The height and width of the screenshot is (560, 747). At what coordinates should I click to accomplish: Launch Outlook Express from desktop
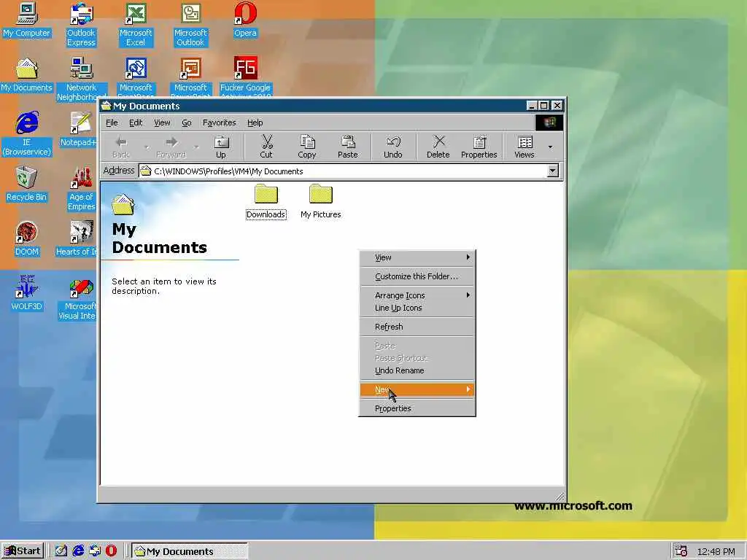[x=81, y=25]
